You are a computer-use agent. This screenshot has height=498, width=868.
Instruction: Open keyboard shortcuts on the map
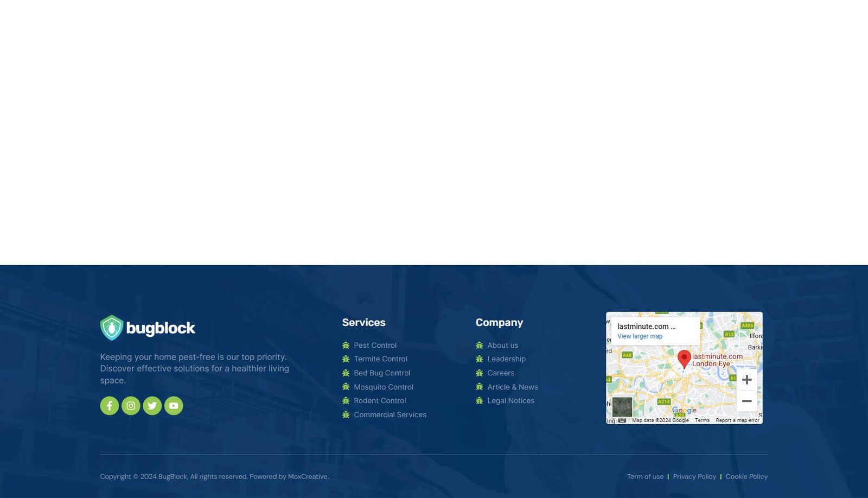pyautogui.click(x=622, y=420)
